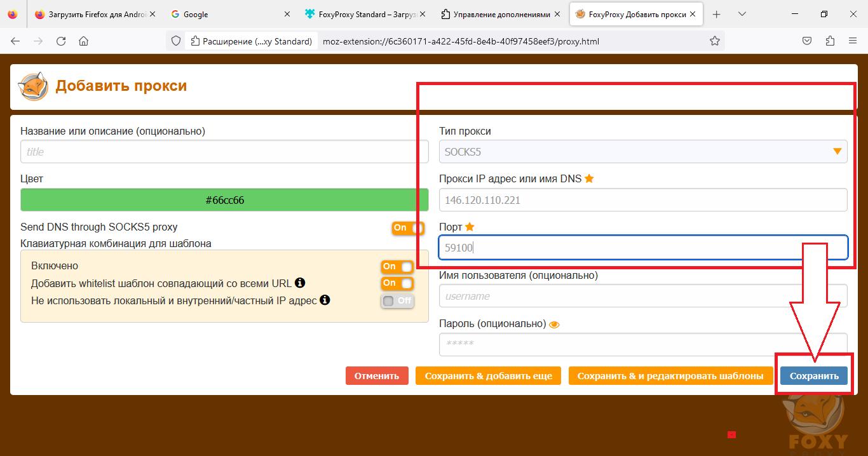Image resolution: width=868 pixels, height=456 pixels.
Task: Switch to FoxyProxy Standard – Загрузить tab
Action: coord(365,14)
